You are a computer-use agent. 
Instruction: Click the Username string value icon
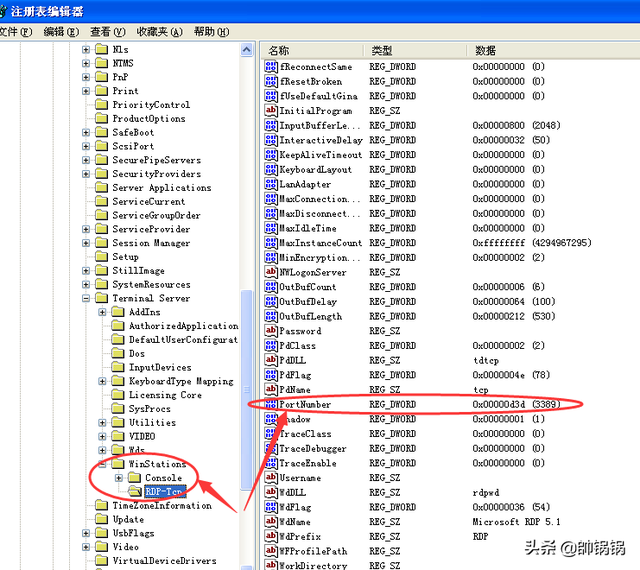271,478
